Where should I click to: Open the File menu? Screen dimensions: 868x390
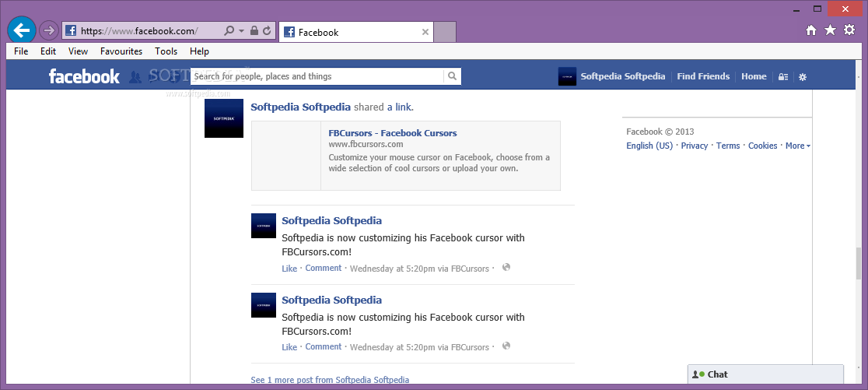21,51
